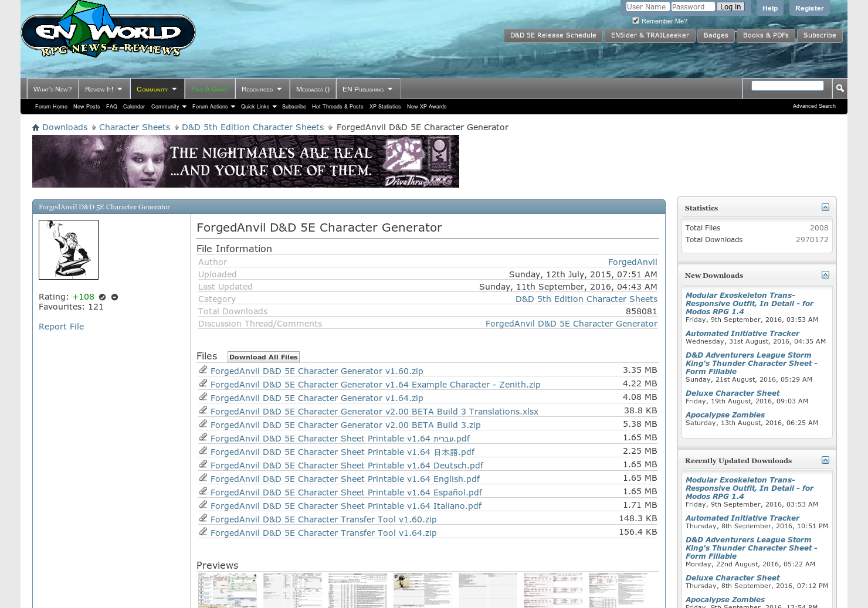The image size is (868, 608).
Task: Click attachment icon beside English.pdf file
Action: tap(203, 478)
